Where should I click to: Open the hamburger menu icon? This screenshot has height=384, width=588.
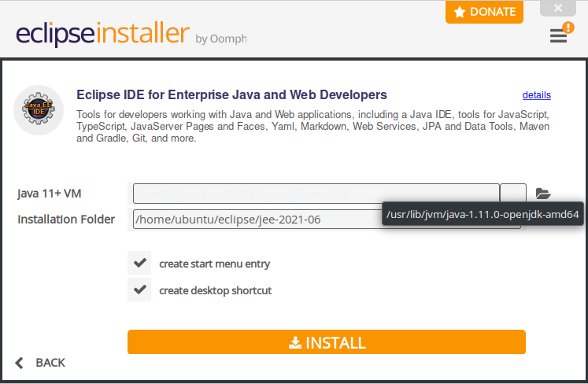(x=557, y=36)
